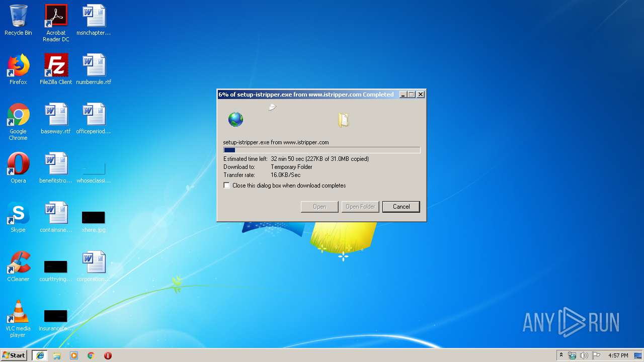
Task: Select the containsne document icon
Action: pyautogui.click(x=56, y=217)
